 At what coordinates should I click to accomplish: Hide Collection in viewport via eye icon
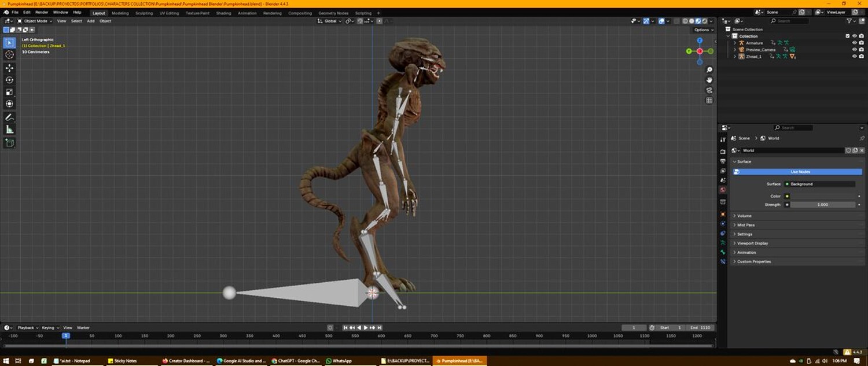pos(855,36)
